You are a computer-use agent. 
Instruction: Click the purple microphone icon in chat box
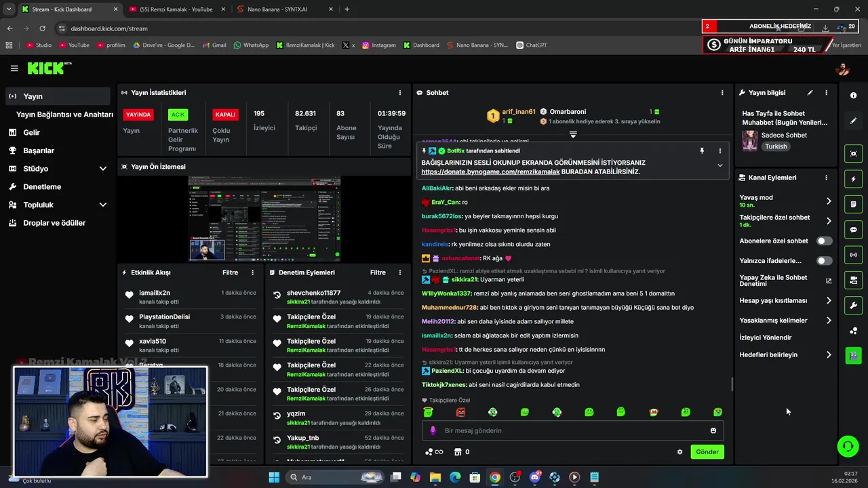(x=433, y=430)
